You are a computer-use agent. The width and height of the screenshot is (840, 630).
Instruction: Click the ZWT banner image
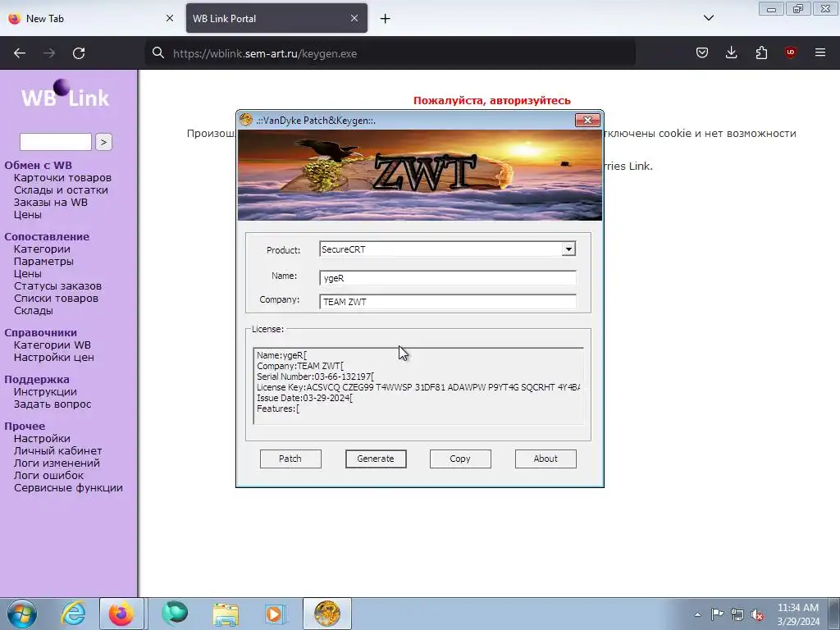(420, 175)
